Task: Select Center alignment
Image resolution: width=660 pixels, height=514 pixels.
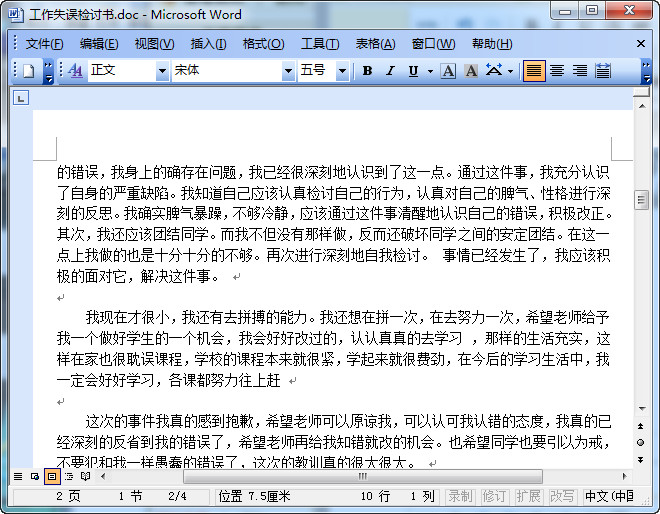Action: pyautogui.click(x=557, y=71)
